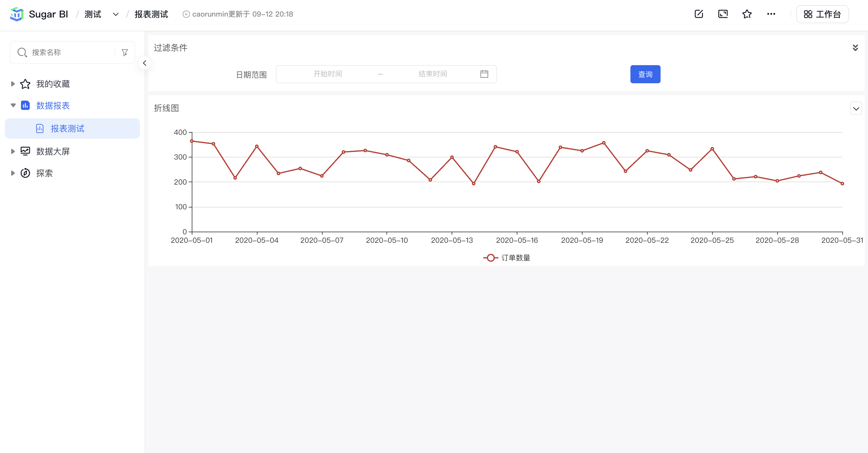This screenshot has height=453, width=868.
Task: Click the 2020-05-10 axis label
Action: (x=387, y=240)
